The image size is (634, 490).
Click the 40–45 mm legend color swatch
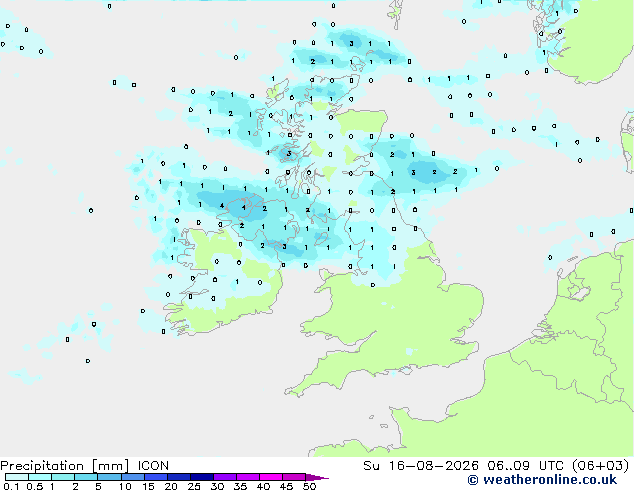(271, 477)
